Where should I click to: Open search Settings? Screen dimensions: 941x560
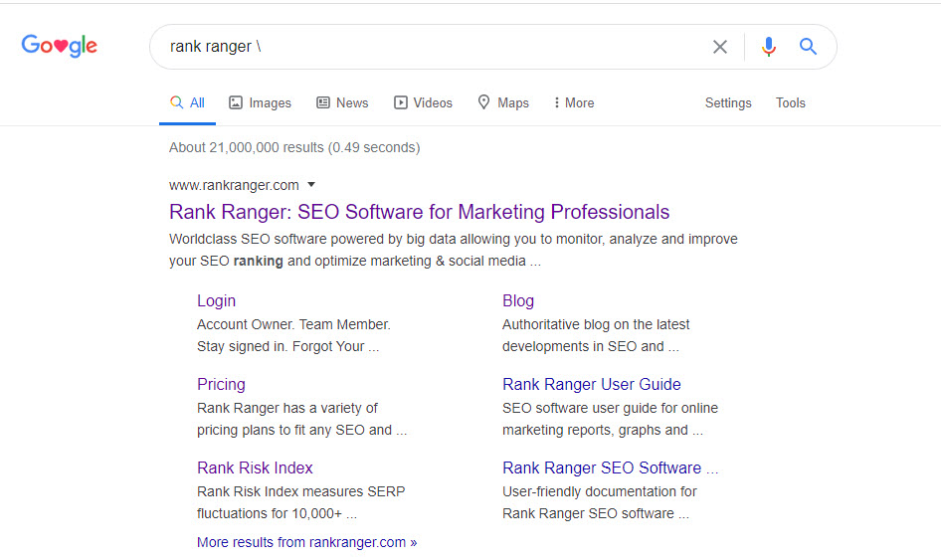728,102
